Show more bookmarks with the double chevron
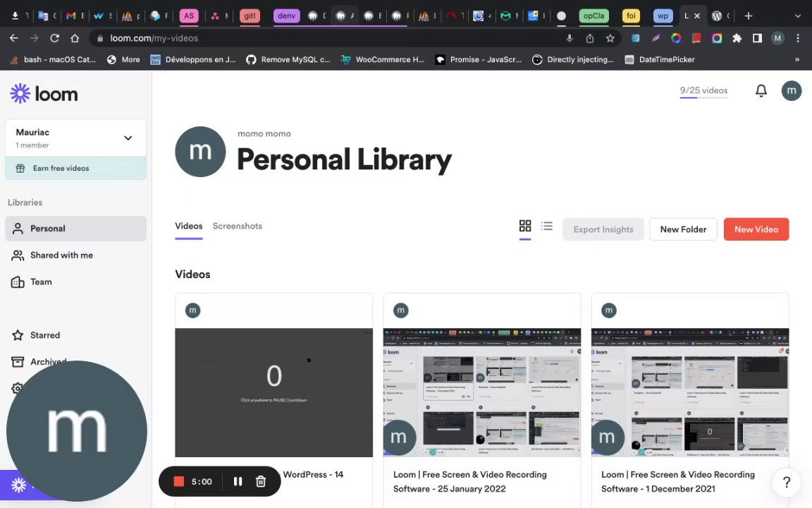This screenshot has width=812, height=508. click(797, 59)
